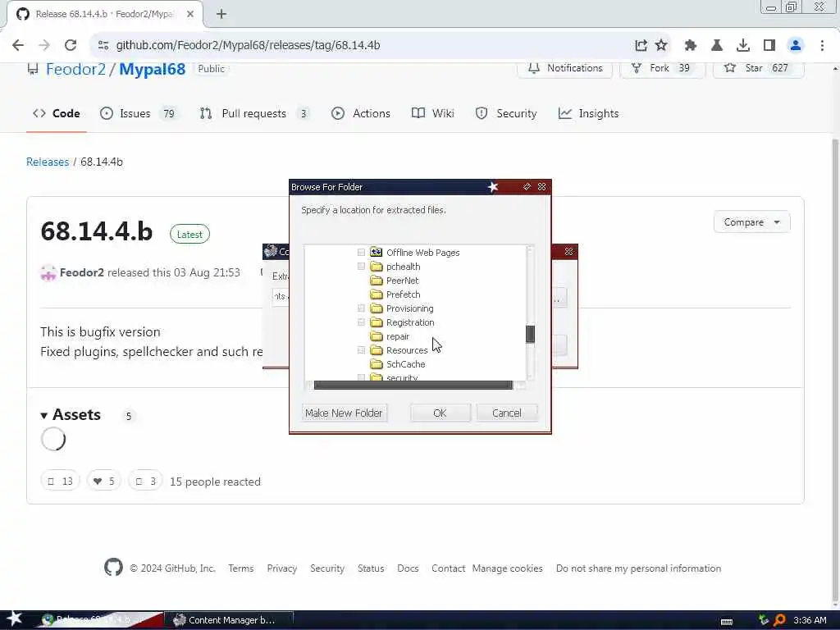
Task: Select the Prefetch folder
Action: (403, 294)
